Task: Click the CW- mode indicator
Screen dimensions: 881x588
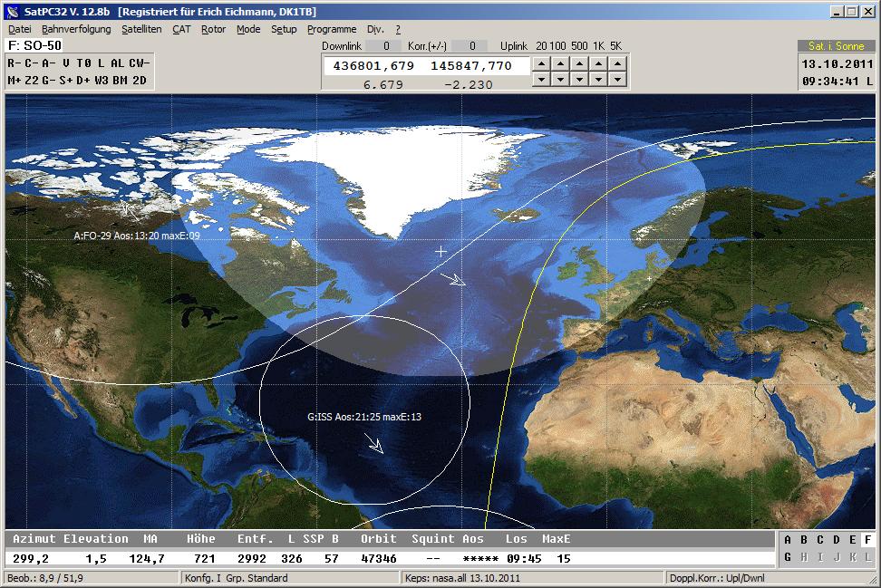Action: (139, 63)
